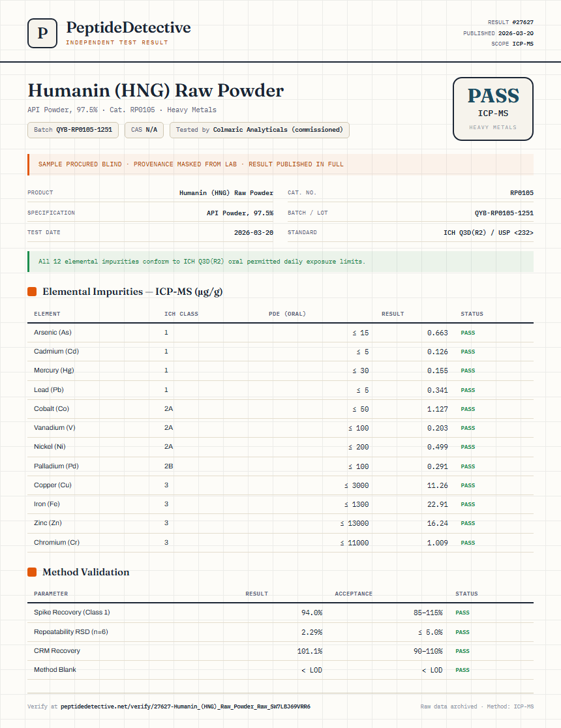The image size is (561, 728).
Task: Click the Spike Recovery (Class 1) row
Action: (280, 613)
